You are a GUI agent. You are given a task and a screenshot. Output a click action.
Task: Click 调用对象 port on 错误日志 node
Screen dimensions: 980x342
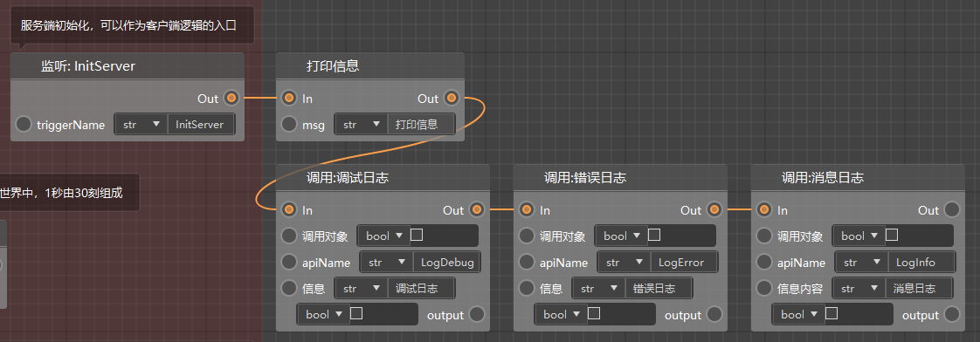point(527,236)
